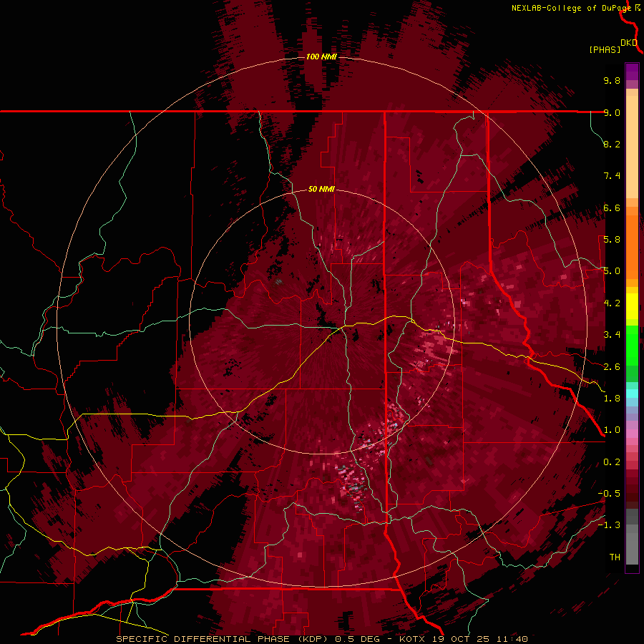Screen dimensions: 644x644
Task: Click the orange segment of the color bar
Action: [x=632, y=246]
